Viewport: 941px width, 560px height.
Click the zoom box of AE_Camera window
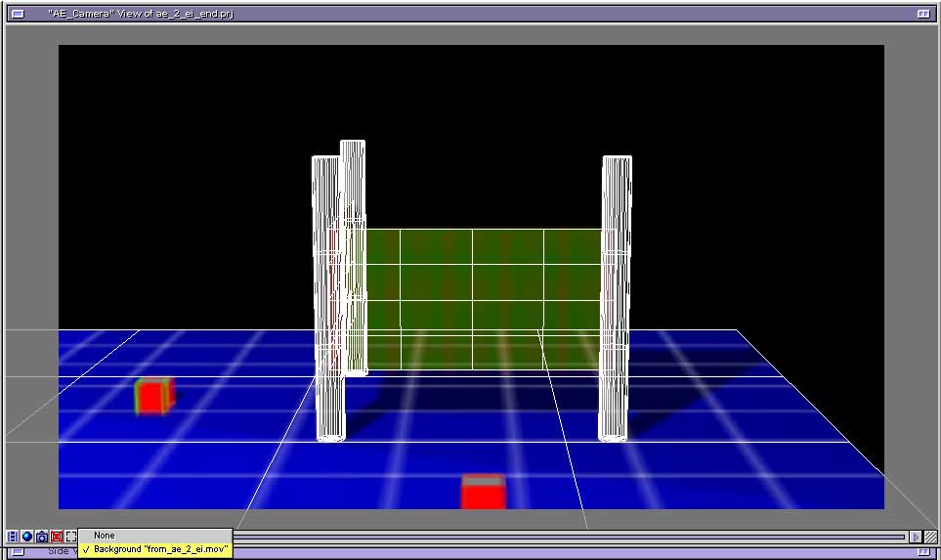coord(923,14)
